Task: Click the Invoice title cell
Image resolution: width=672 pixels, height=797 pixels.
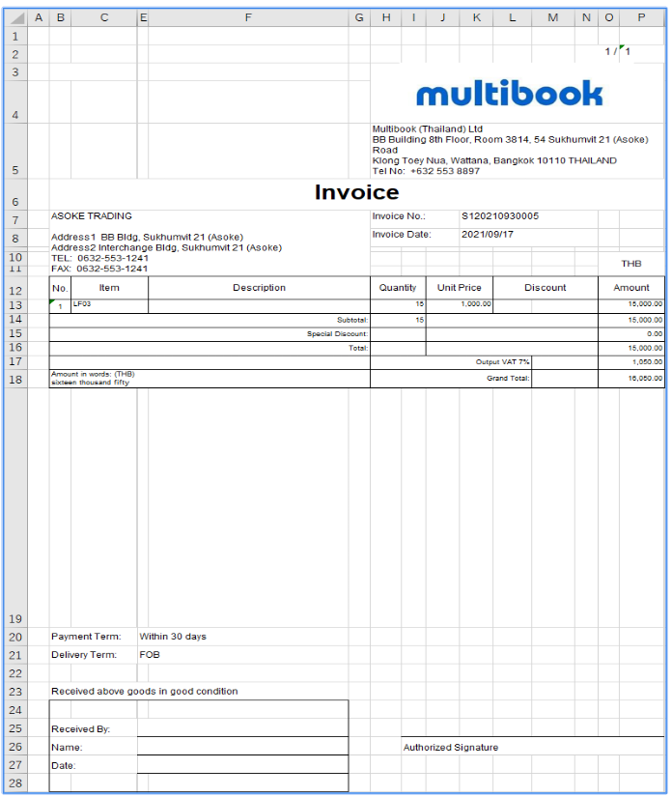Action: point(356,192)
